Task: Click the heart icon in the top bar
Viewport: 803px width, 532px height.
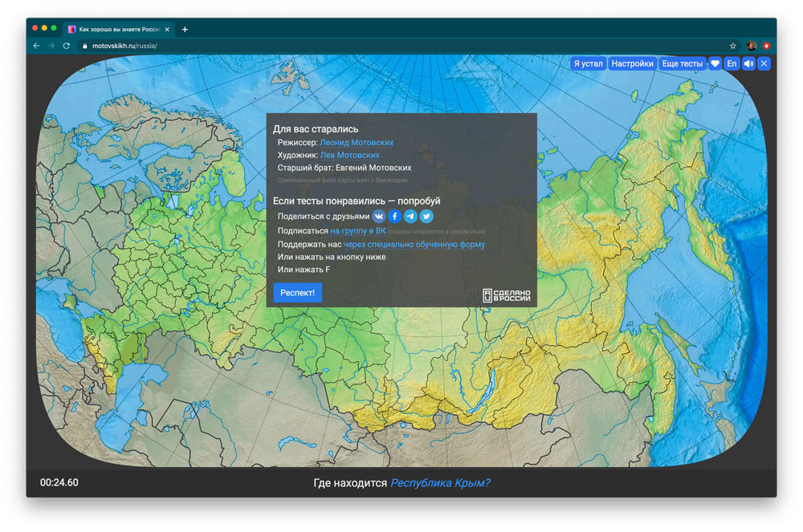Action: click(715, 63)
